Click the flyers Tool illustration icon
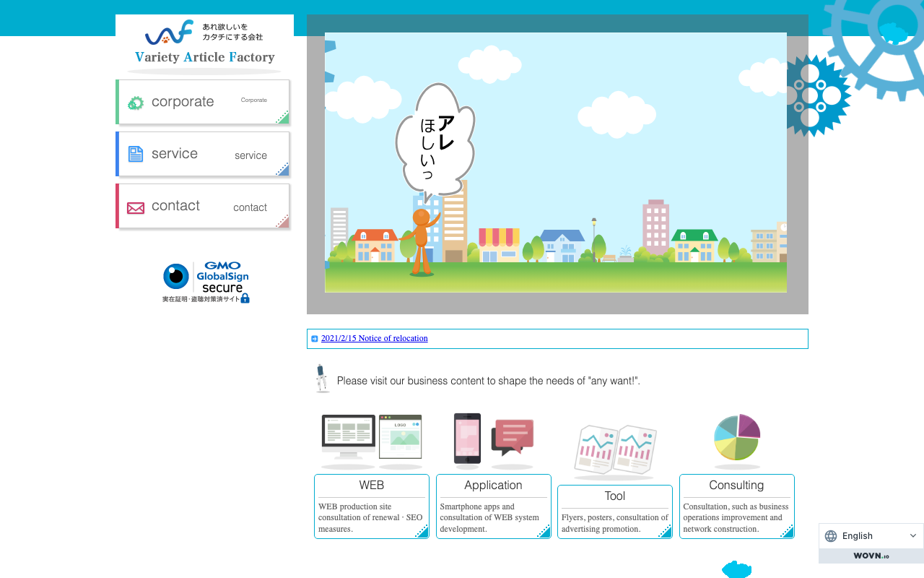Screen dimensions: 924x578 pyautogui.click(x=615, y=449)
